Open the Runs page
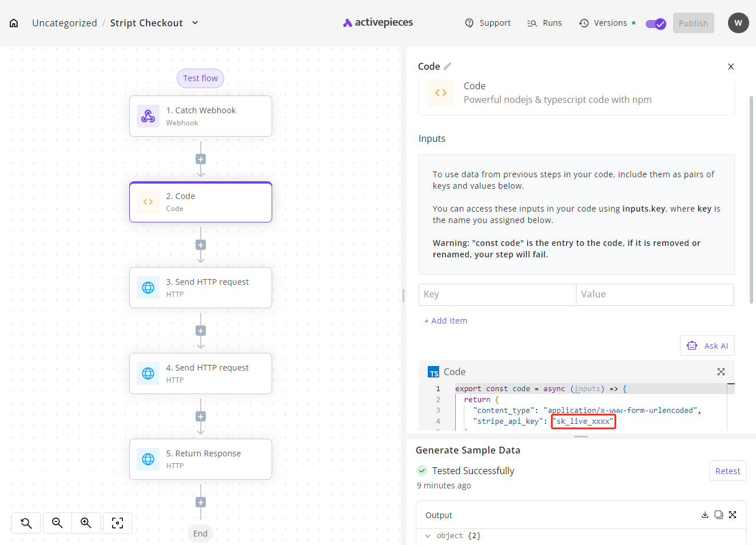This screenshot has height=545, width=756. coord(544,23)
